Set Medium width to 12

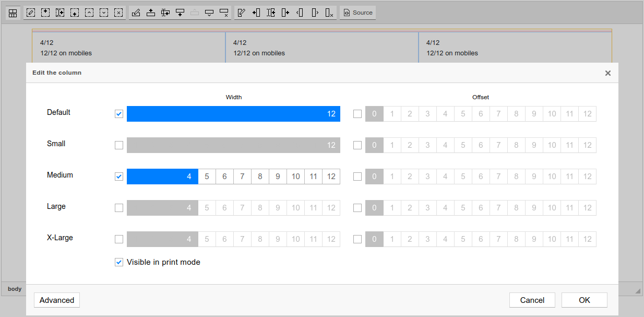pyautogui.click(x=331, y=177)
